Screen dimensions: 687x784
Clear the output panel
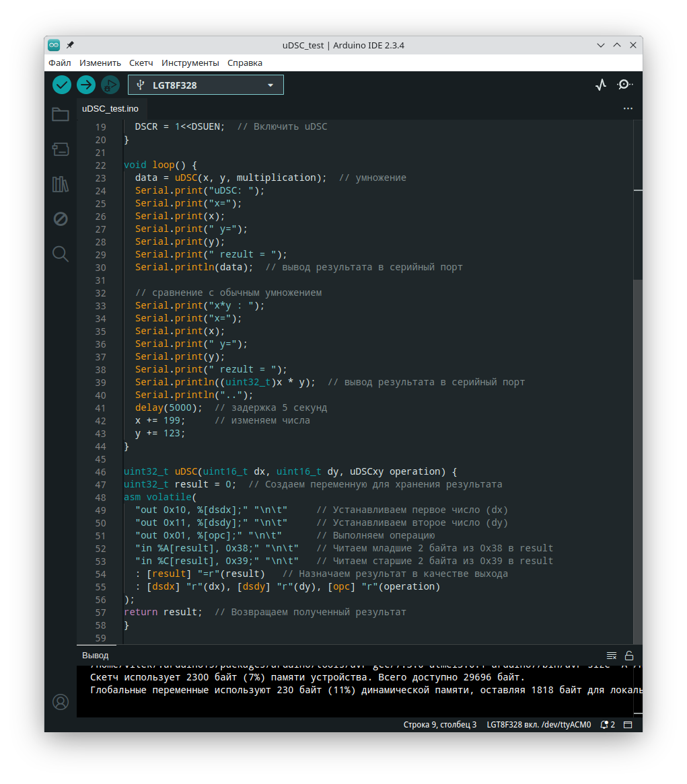612,656
